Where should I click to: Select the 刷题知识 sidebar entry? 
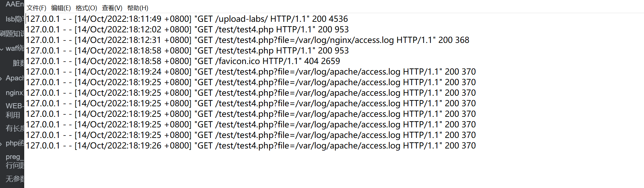coord(12,33)
